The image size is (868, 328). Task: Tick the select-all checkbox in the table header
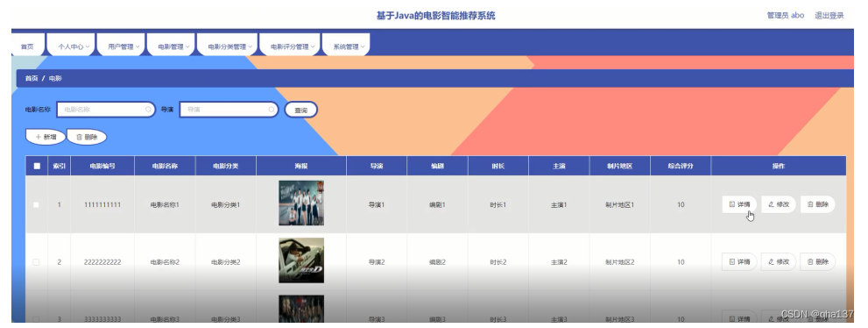tap(37, 166)
